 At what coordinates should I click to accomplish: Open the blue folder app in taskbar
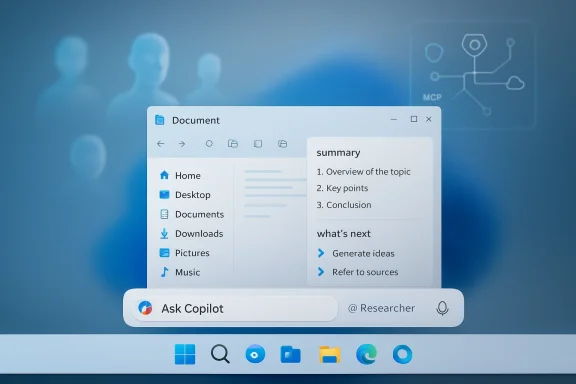pos(291,355)
